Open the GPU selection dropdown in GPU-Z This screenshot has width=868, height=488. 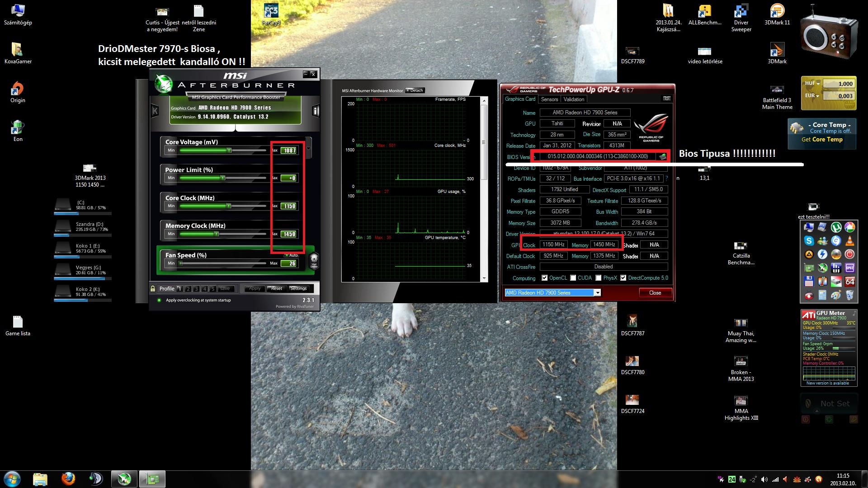pos(597,293)
